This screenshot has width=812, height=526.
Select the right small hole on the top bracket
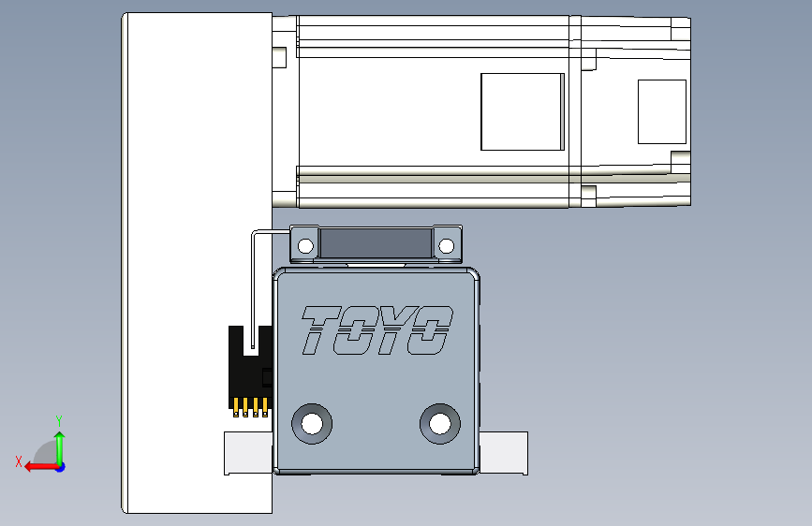[x=447, y=245]
